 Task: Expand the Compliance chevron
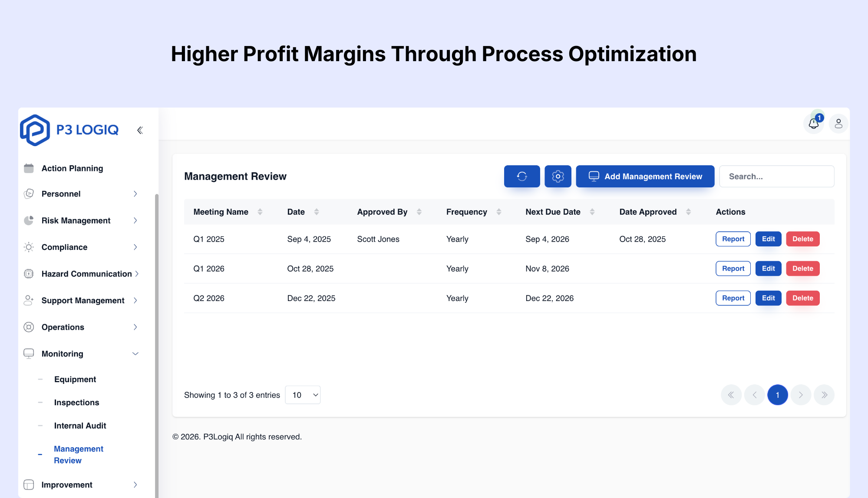coord(135,247)
